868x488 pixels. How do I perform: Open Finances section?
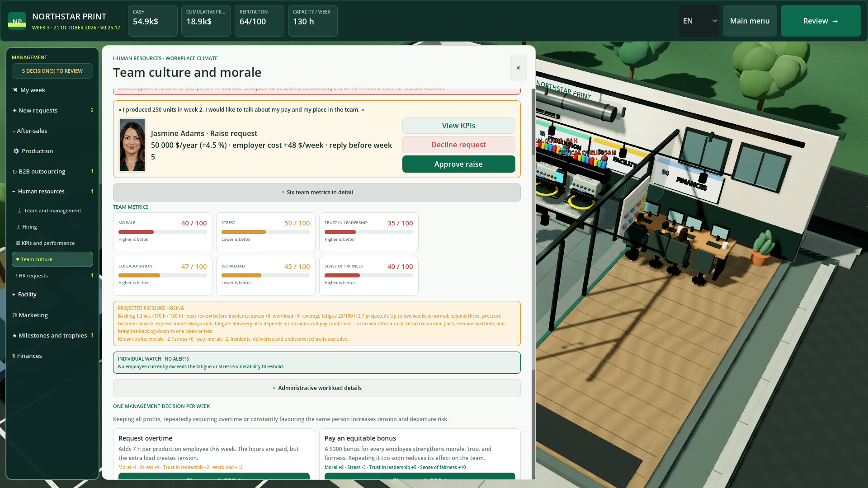pyautogui.click(x=52, y=356)
